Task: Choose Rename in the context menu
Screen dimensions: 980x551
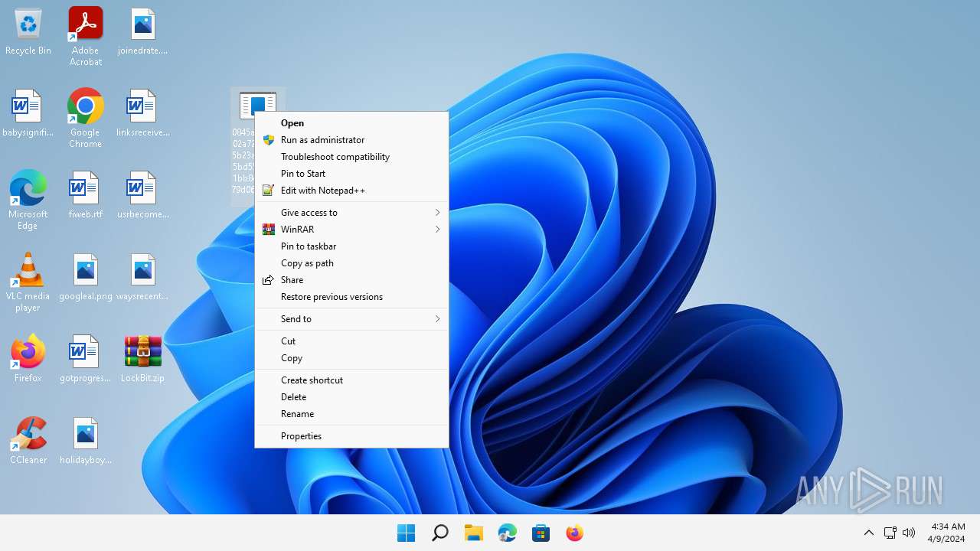Action: (x=351, y=414)
